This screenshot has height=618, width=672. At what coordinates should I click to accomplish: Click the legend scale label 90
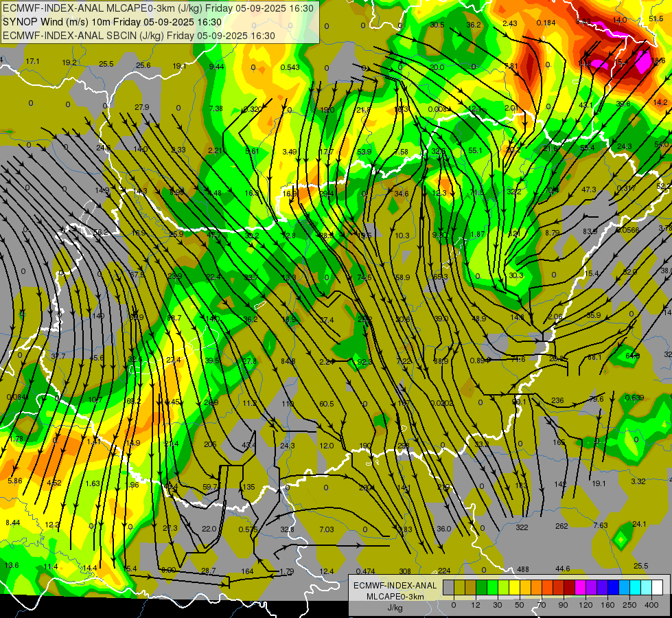tap(563, 605)
